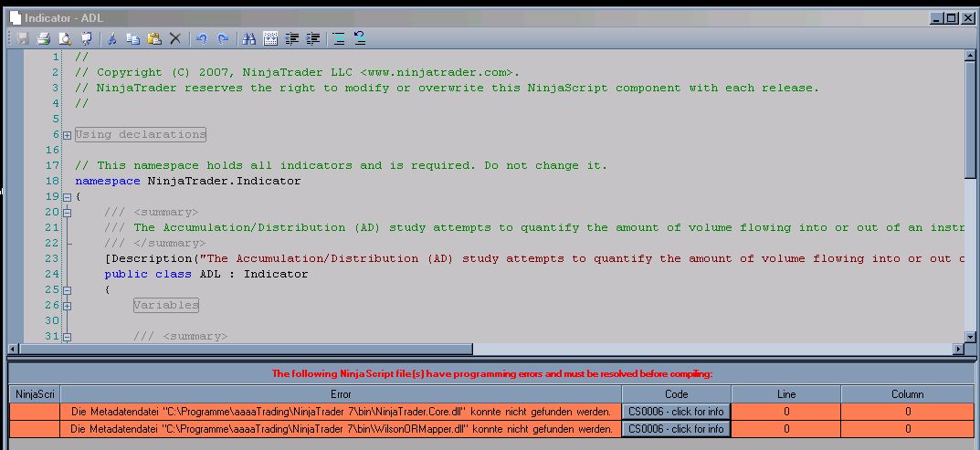The height and width of the screenshot is (450, 980).
Task: Click the vertical scrollbar down arrow
Action: 970,337
